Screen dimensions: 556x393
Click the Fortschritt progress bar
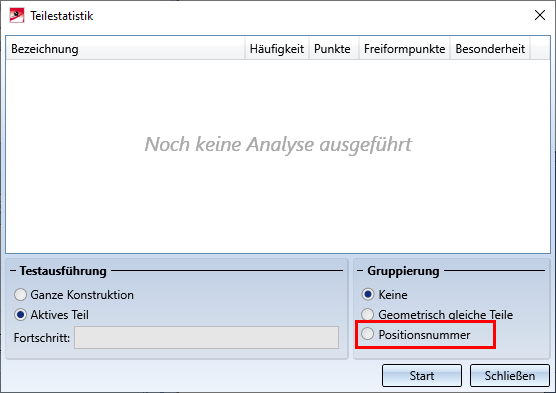click(206, 337)
